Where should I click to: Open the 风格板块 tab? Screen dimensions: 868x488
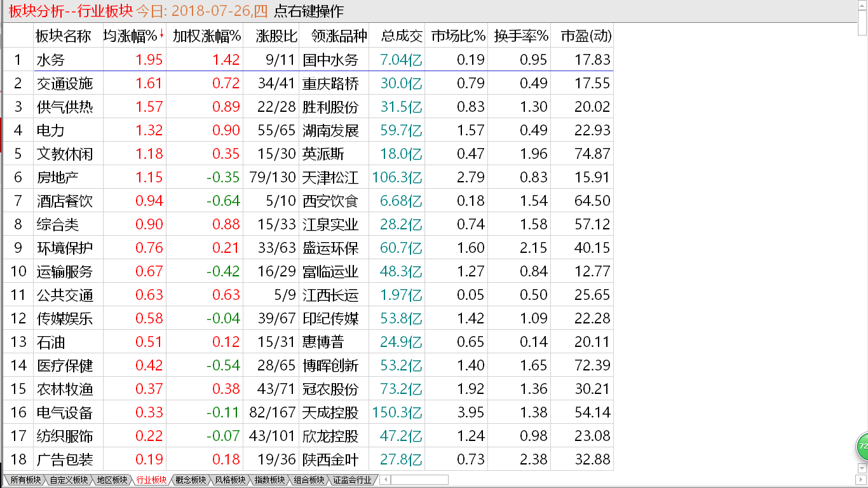pyautogui.click(x=231, y=480)
